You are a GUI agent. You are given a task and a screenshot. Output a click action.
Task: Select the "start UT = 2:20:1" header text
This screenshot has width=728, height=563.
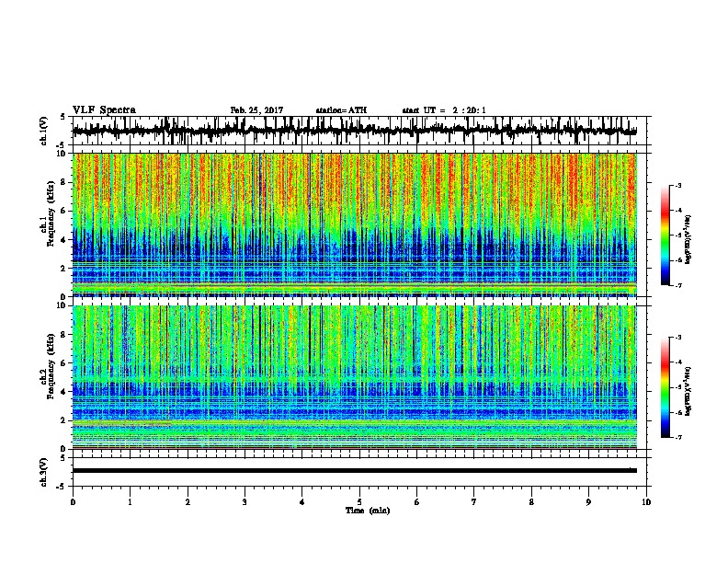[x=444, y=110]
